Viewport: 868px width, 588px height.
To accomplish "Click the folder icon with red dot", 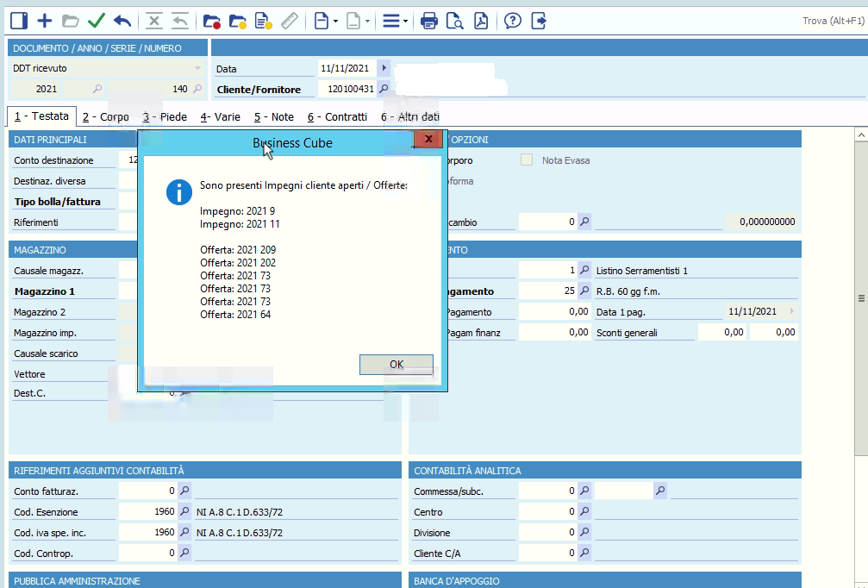I will [211, 22].
